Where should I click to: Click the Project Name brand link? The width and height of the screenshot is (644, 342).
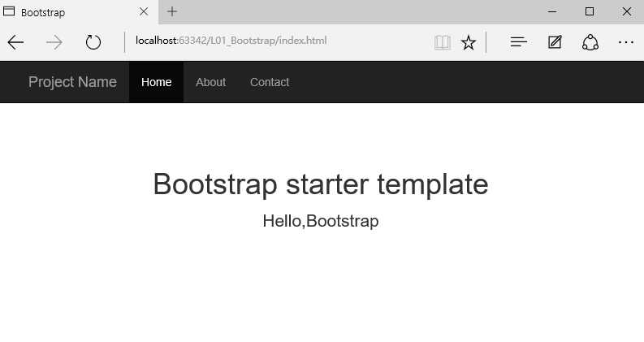(x=72, y=82)
